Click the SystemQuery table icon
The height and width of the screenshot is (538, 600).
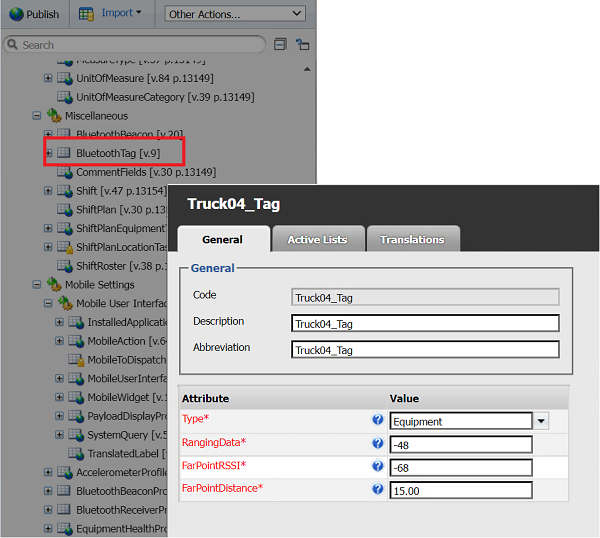[76, 434]
